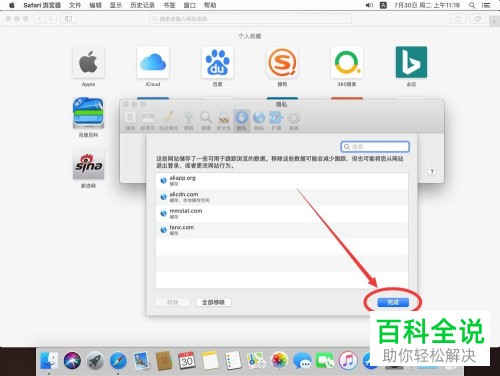Select the alicdn.com row
The image size is (500, 376).
click(282, 197)
